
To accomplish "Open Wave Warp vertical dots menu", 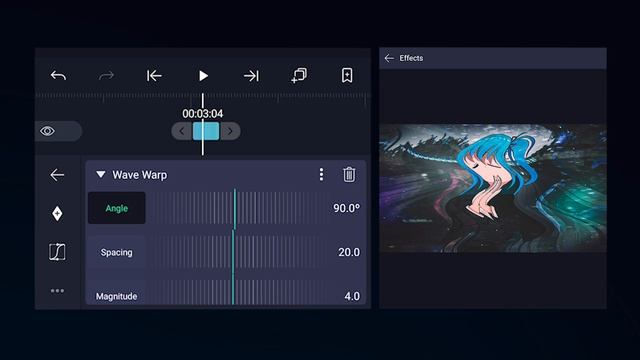I will click(321, 175).
